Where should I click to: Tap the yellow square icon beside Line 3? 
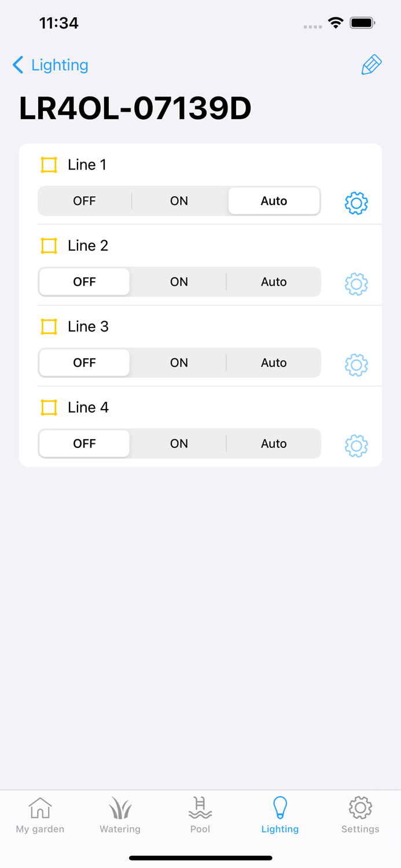(x=49, y=327)
